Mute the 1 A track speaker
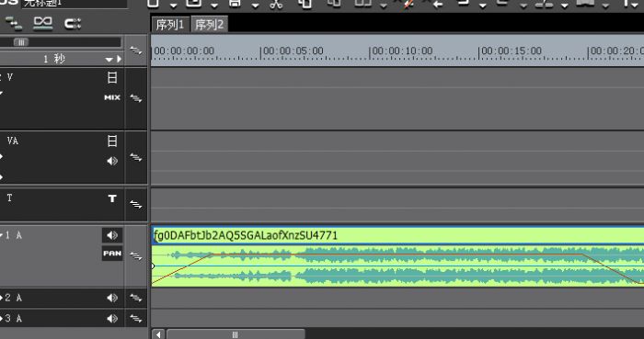Image resolution: width=644 pixels, height=339 pixels. click(x=112, y=235)
